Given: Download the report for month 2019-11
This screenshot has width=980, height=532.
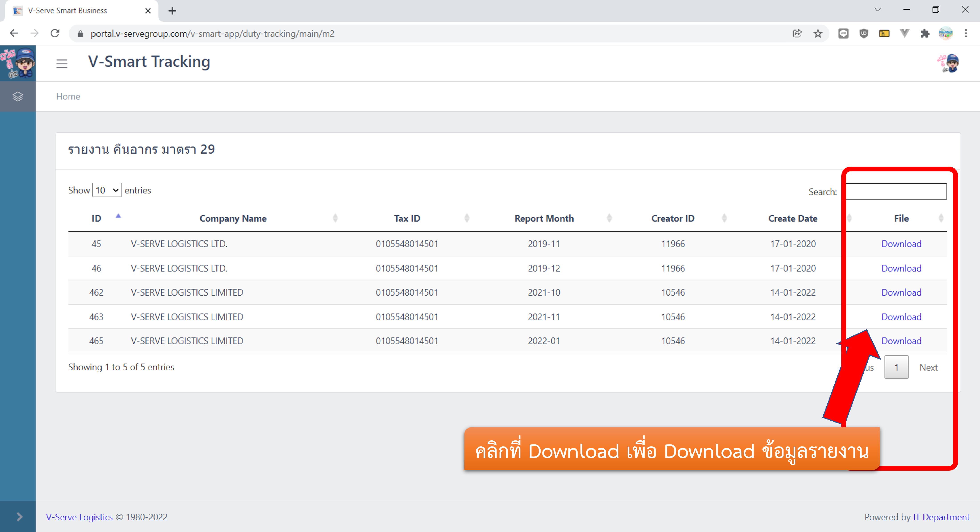Looking at the screenshot, I should coord(901,244).
